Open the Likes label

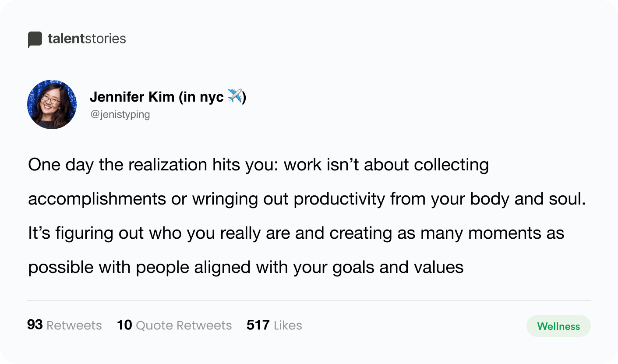[x=288, y=325]
